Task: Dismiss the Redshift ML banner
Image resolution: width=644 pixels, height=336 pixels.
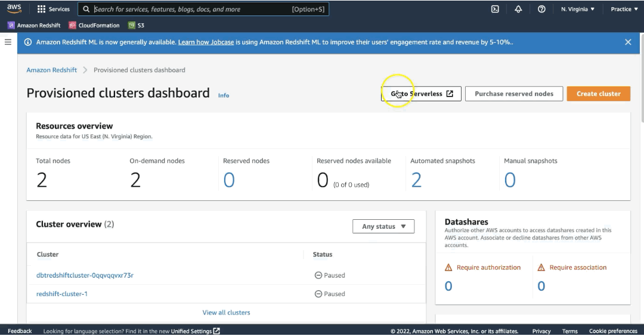Action: pyautogui.click(x=628, y=42)
